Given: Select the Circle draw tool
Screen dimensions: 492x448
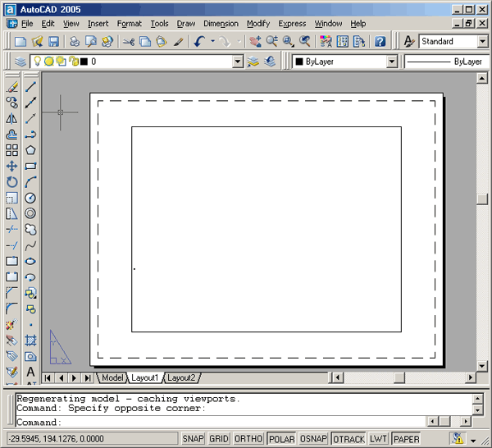Looking at the screenshot, I should coord(30,198).
